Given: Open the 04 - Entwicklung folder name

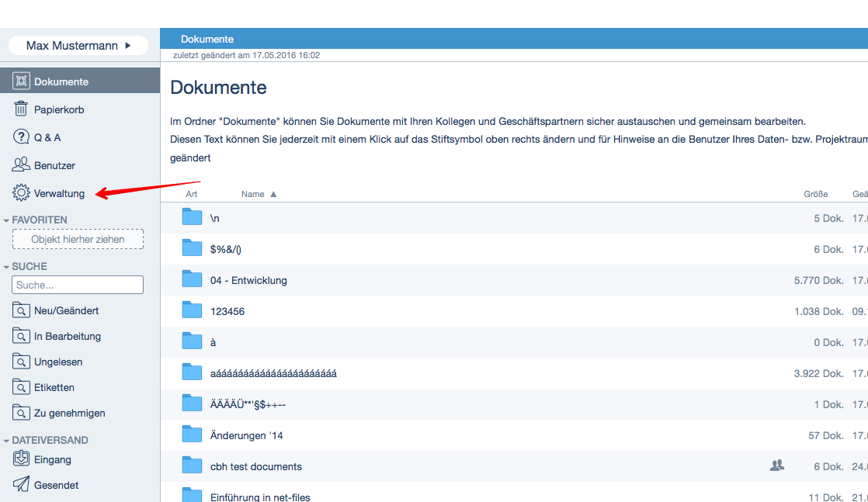Looking at the screenshot, I should (248, 281).
